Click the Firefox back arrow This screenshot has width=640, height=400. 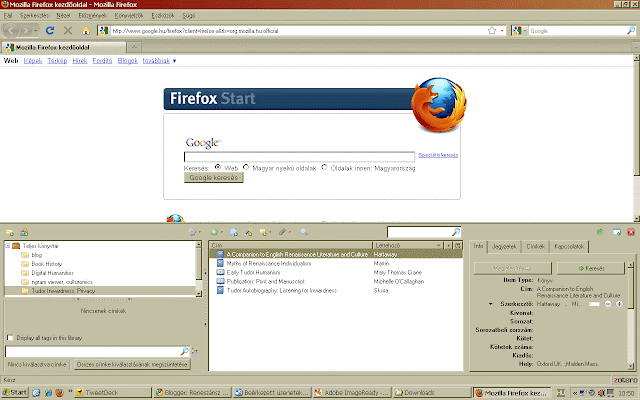[x=11, y=31]
